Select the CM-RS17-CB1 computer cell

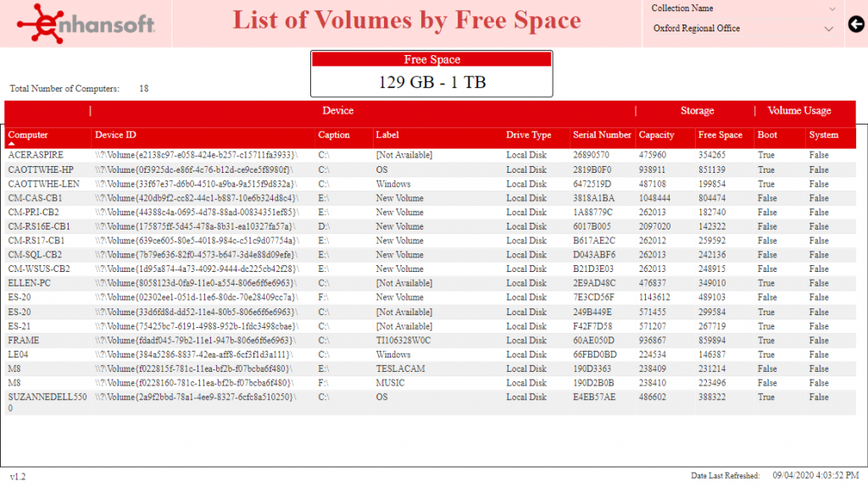36,241
